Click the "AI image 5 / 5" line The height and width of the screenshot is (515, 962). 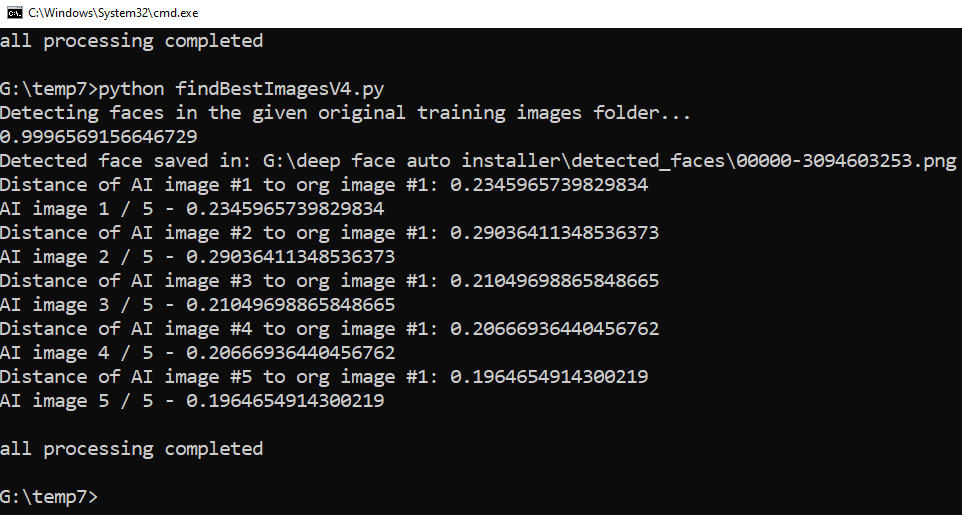click(192, 401)
